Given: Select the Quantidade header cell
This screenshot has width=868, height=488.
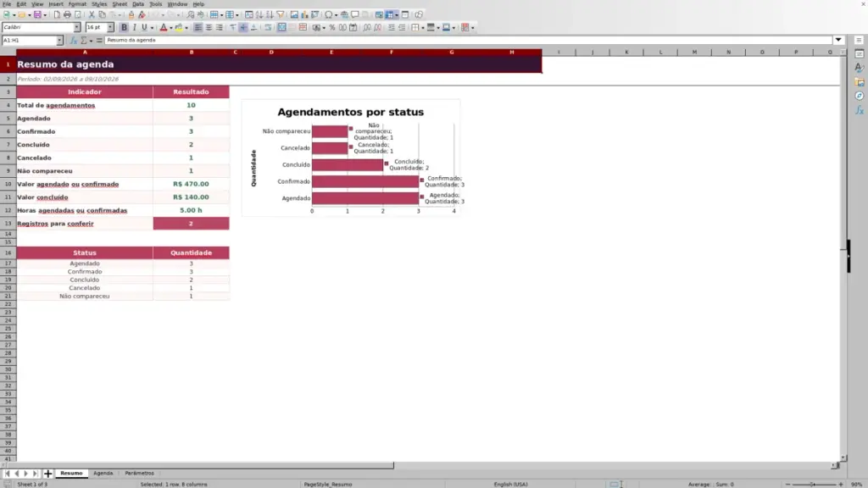Looking at the screenshot, I should pos(191,252).
